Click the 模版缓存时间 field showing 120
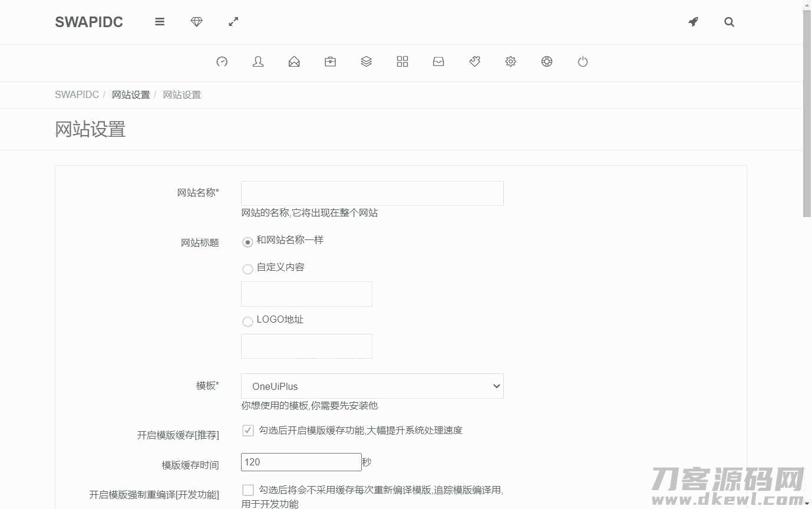Viewport: 812px width, 509px height. (x=301, y=462)
